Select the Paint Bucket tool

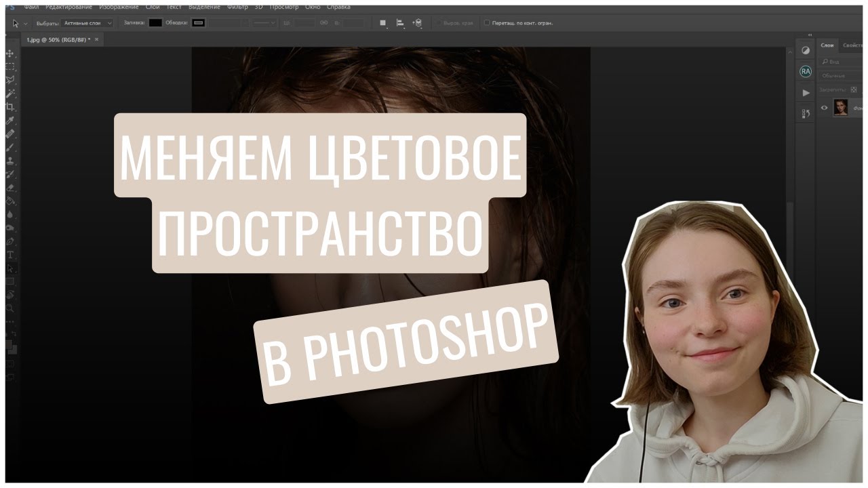pyautogui.click(x=9, y=201)
